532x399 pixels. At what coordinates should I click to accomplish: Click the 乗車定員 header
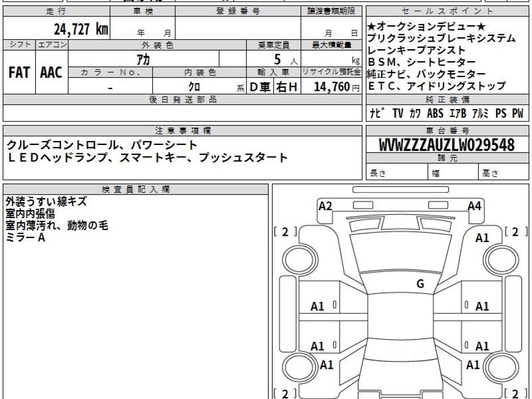(x=274, y=45)
